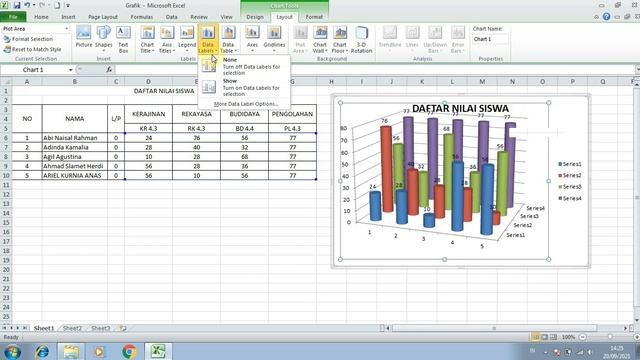Screen dimensions: 640x360
Task: Switch to the Home tab
Action: tap(41, 17)
